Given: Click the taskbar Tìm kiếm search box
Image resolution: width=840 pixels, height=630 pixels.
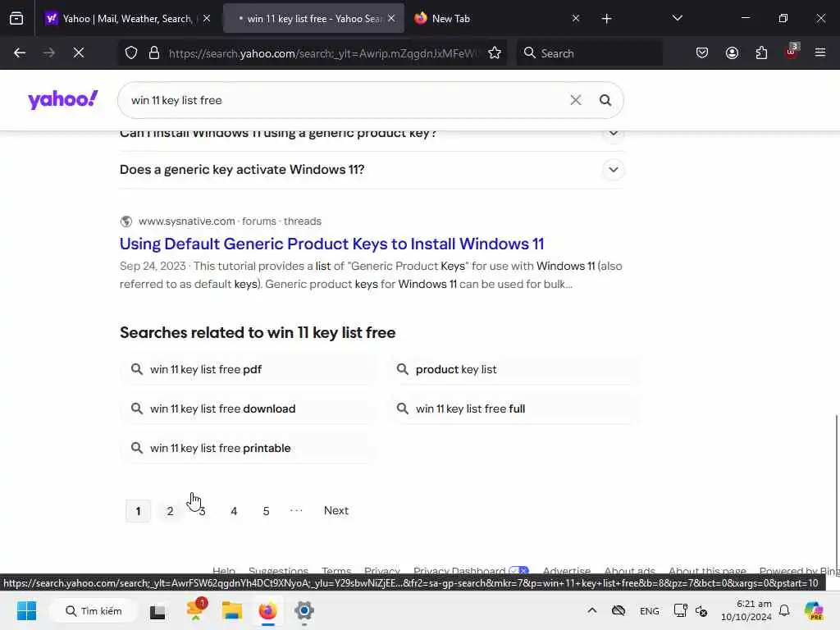Looking at the screenshot, I should pos(94,610).
